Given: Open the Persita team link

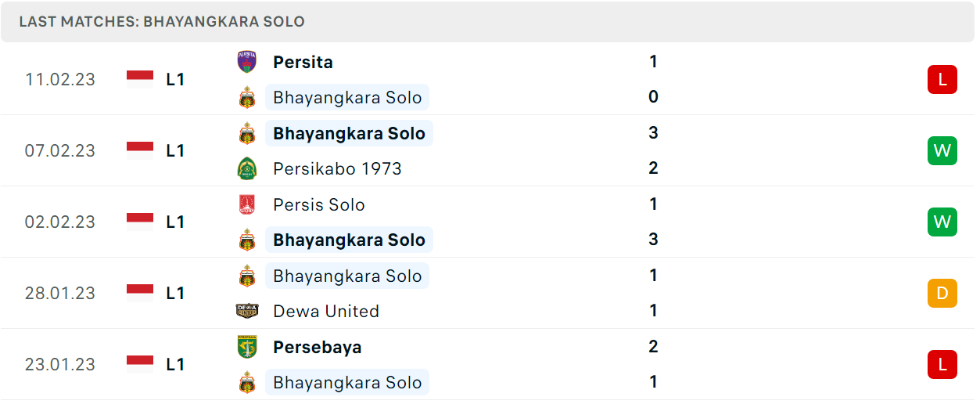Looking at the screenshot, I should tap(303, 62).
